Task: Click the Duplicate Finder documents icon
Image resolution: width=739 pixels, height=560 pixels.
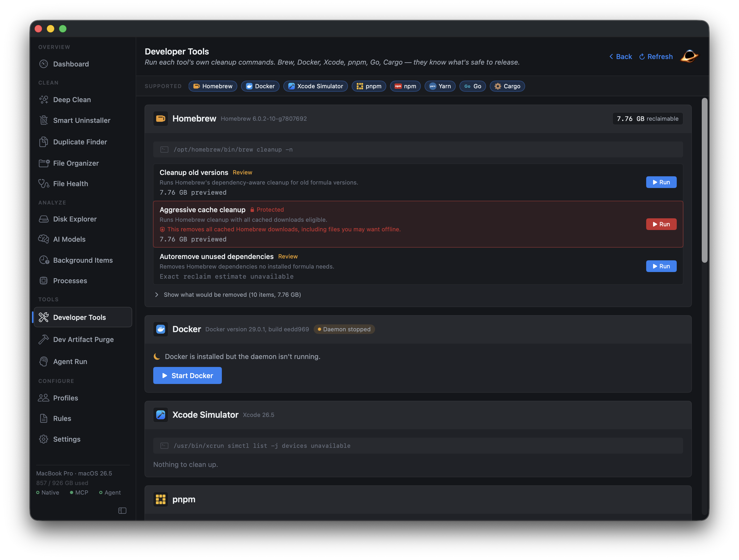Action: [x=44, y=142]
